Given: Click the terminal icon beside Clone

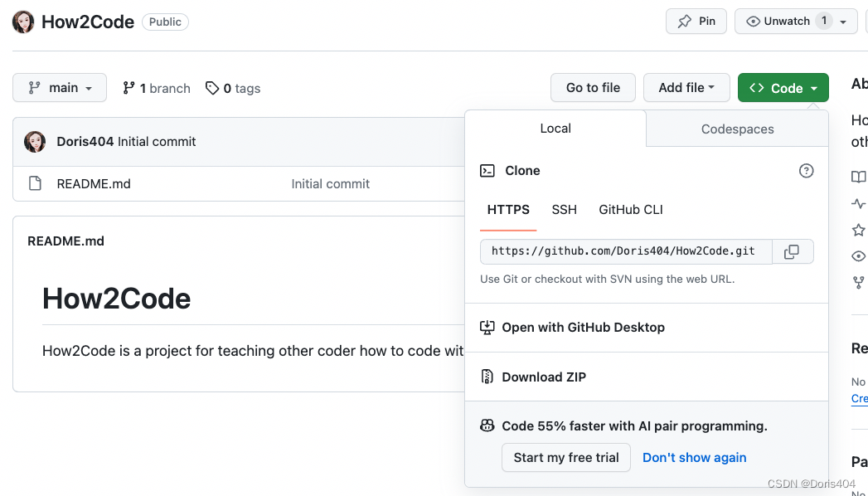Looking at the screenshot, I should pos(487,171).
